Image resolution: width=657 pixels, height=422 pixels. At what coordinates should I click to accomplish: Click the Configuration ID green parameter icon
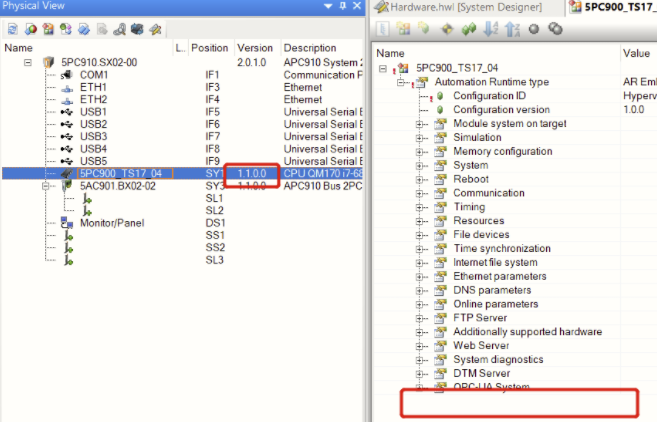440,96
